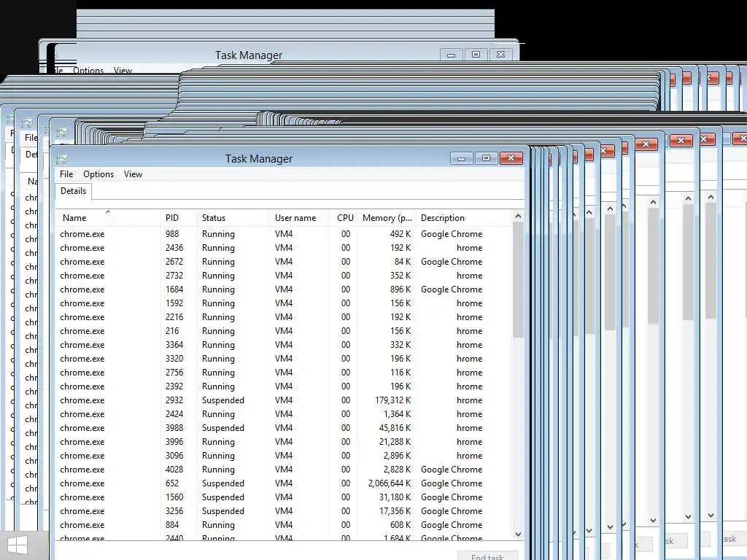
Task: Click Google Chrome description for PID 4028
Action: coord(451,469)
